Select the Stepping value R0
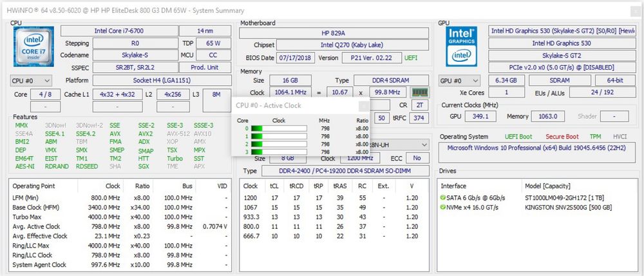The image size is (644, 276). tap(135, 43)
